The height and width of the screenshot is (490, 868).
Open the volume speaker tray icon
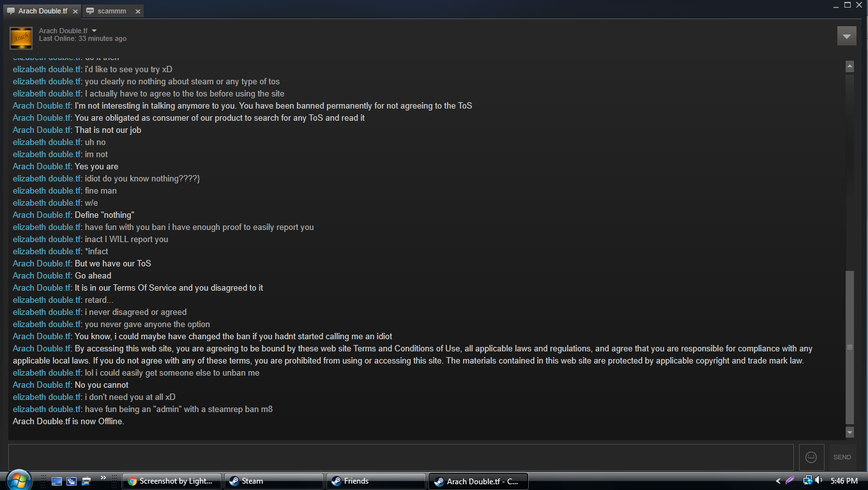point(819,480)
